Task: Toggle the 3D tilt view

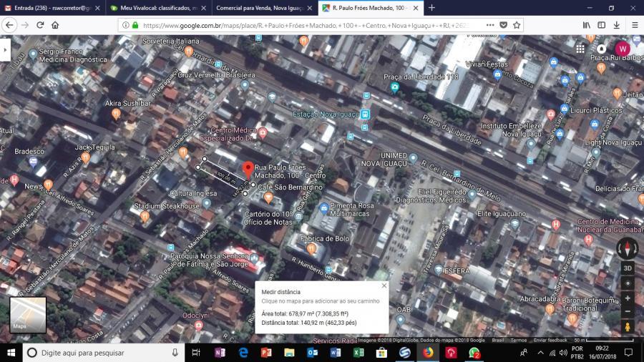Action: (x=628, y=268)
